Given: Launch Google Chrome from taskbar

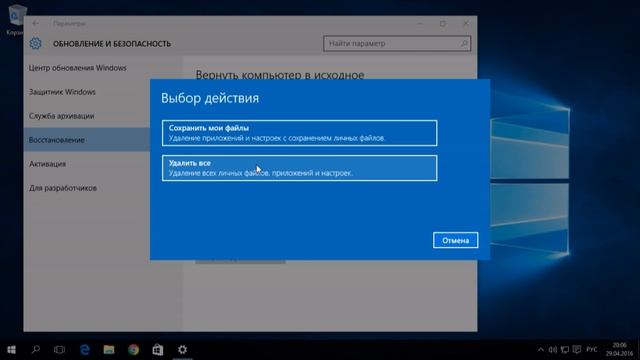Looking at the screenshot, I should point(133,350).
